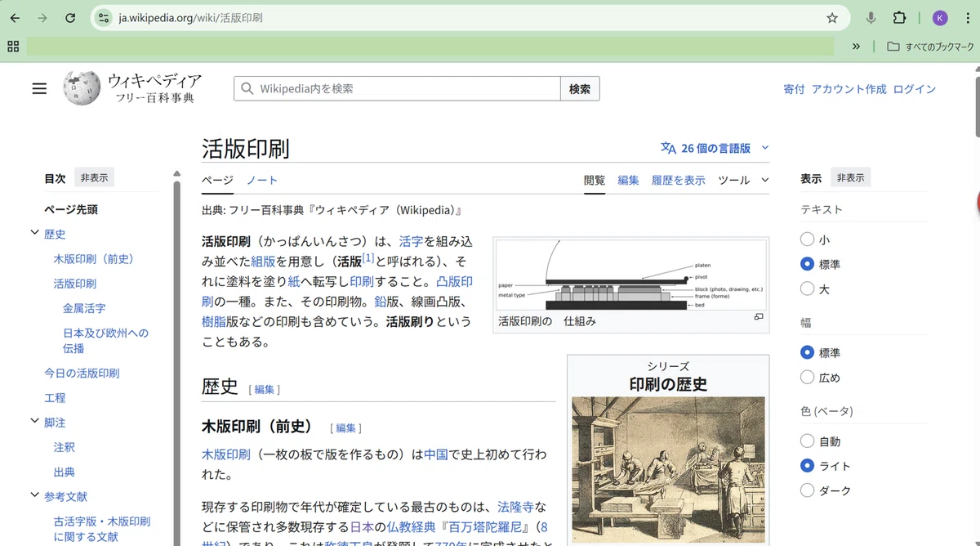The width and height of the screenshot is (980, 546).
Task: Open footnote reference [1]
Action: [368, 258]
